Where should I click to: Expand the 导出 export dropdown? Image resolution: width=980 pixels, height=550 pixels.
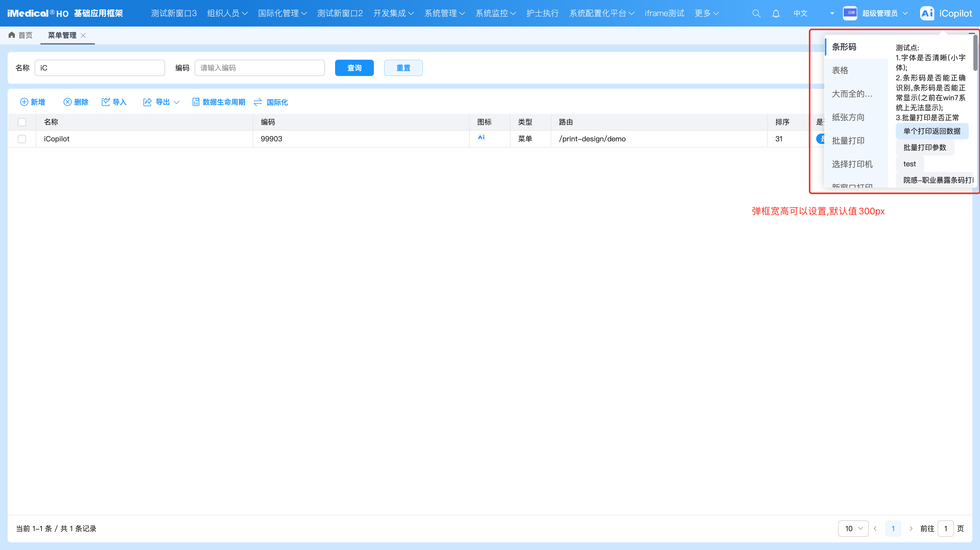[x=177, y=102]
